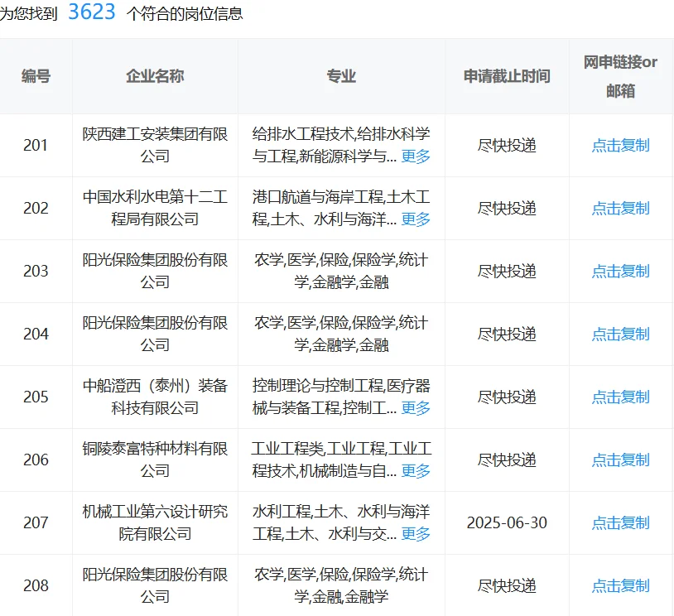Click 尽快投递 deadline in row 206

507,460
